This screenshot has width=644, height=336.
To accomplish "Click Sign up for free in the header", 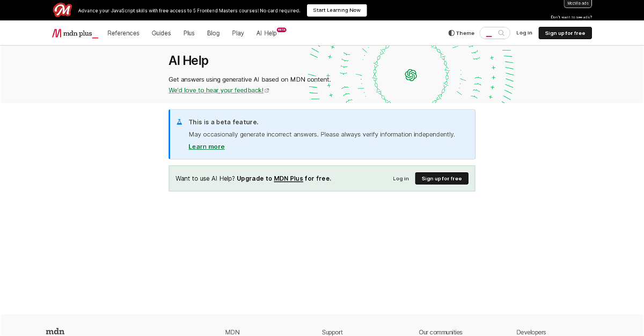I will (565, 33).
